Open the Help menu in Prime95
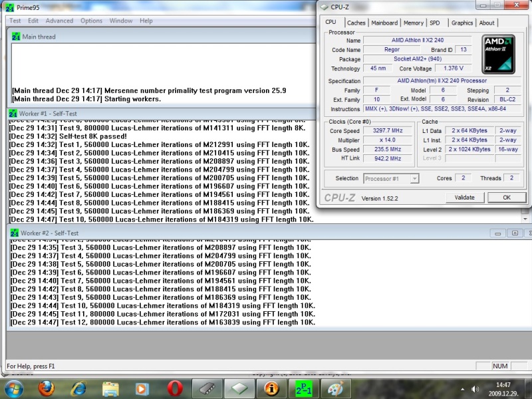Screen dimensions: 532x399 tap(146, 21)
